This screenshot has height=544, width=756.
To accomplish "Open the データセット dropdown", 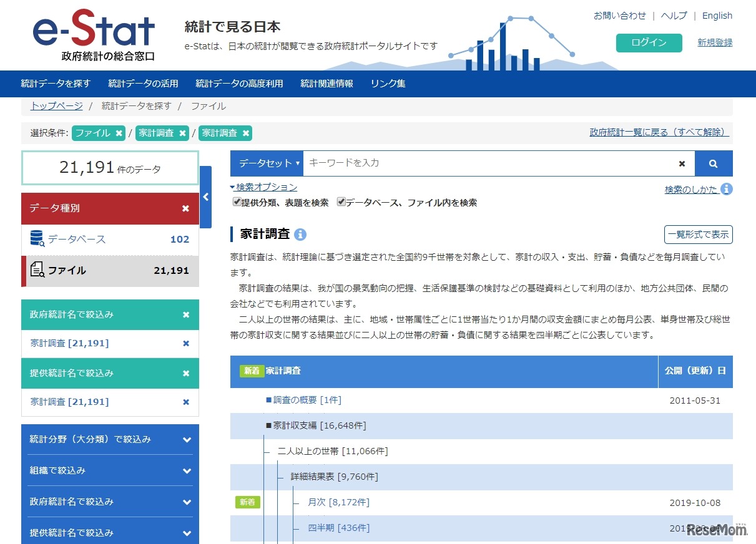I will click(x=268, y=163).
